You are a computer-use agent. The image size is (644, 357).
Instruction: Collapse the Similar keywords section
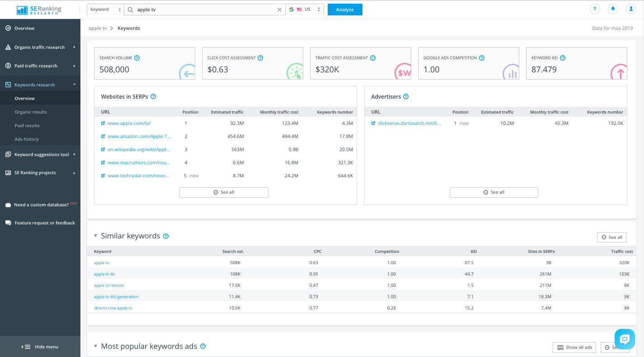(x=95, y=236)
